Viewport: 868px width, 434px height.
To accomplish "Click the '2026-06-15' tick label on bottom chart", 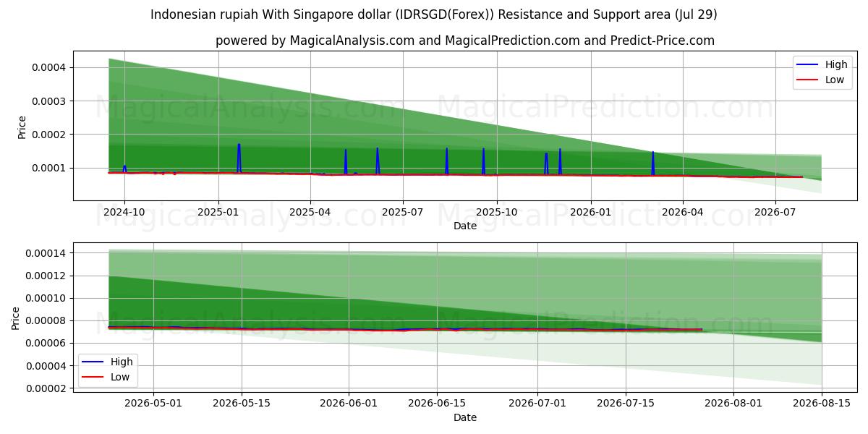I will pos(437,404).
